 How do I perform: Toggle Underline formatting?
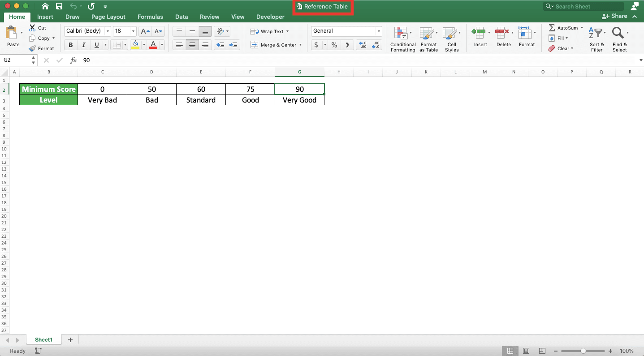click(x=96, y=45)
